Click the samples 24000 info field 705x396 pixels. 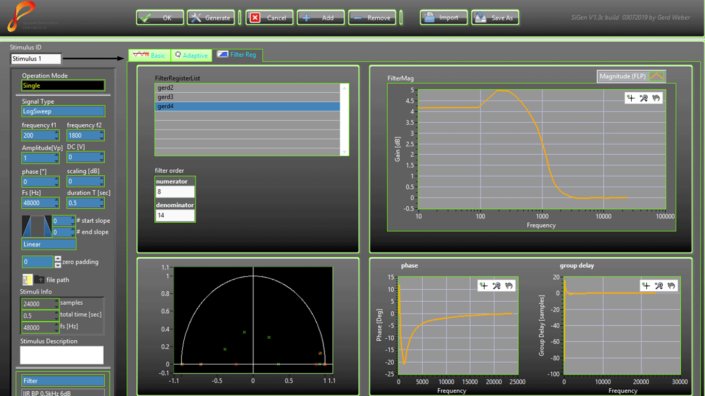(x=38, y=304)
